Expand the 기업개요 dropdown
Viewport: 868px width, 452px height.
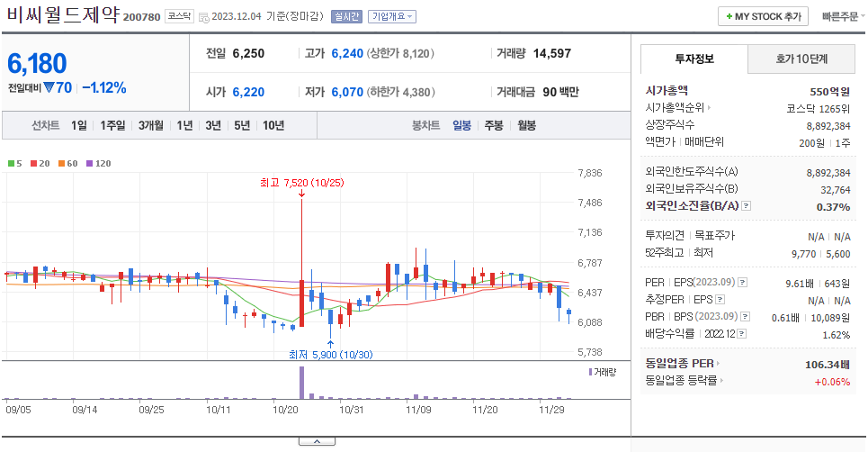coord(392,16)
